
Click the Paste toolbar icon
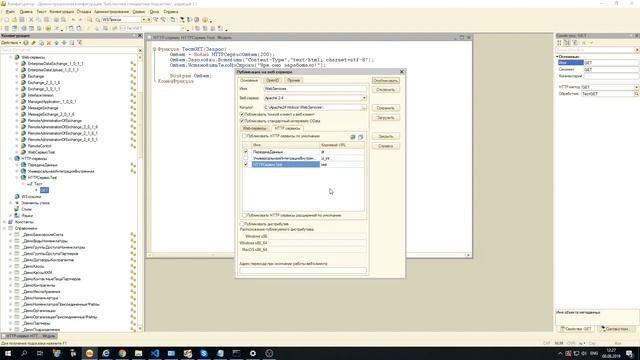[x=47, y=20]
